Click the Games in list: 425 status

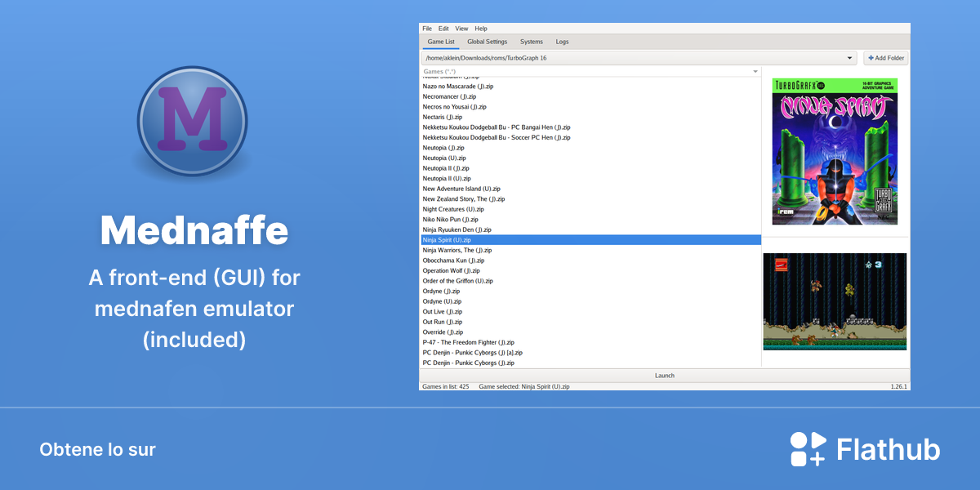point(445,386)
